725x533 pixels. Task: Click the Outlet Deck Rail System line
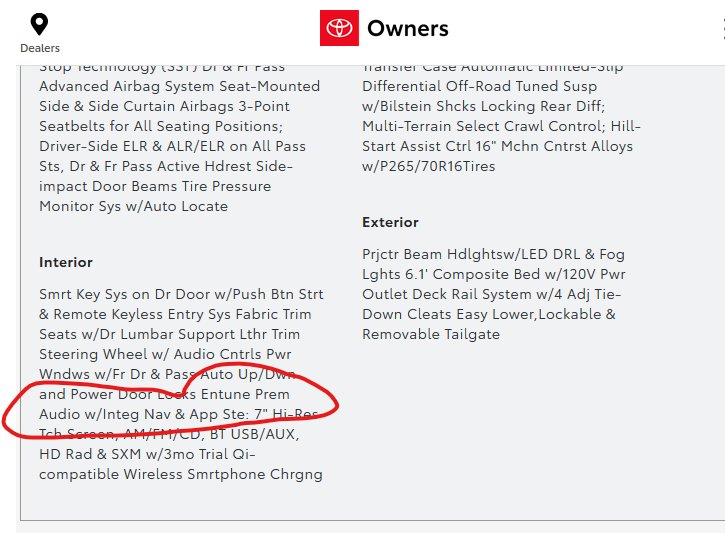(492, 294)
